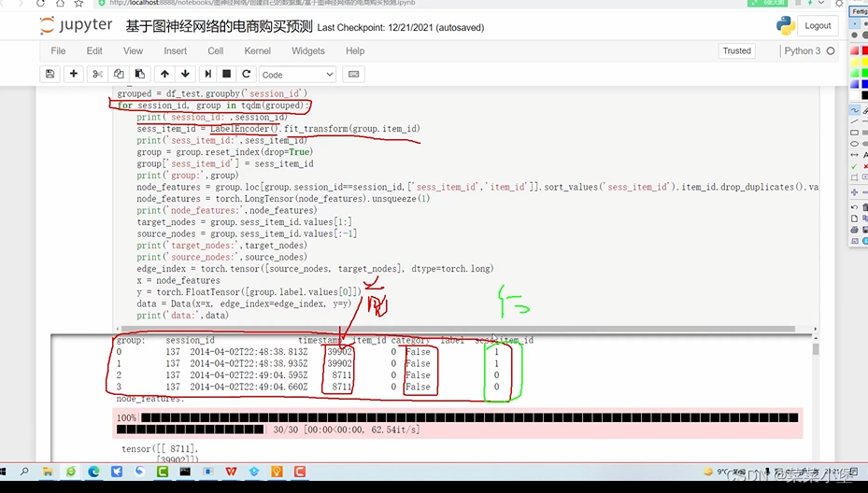Click the Logout button

818,25
